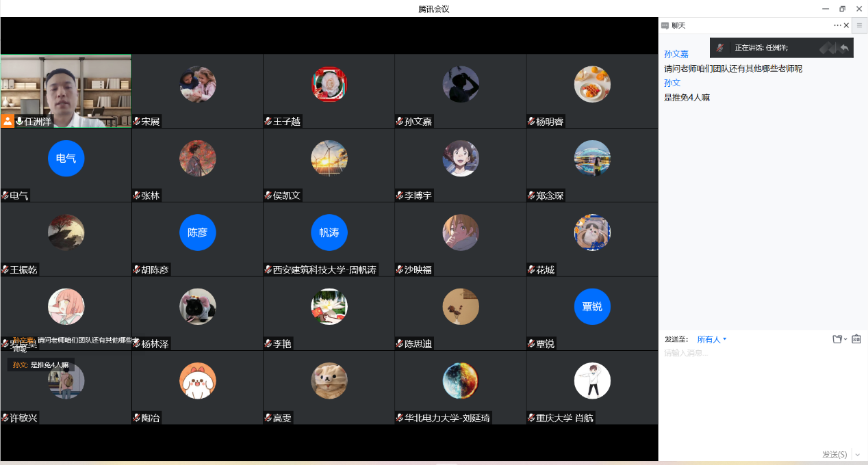Click muted mic icon next to 杨明睿
The width and height of the screenshot is (868, 465).
(531, 121)
